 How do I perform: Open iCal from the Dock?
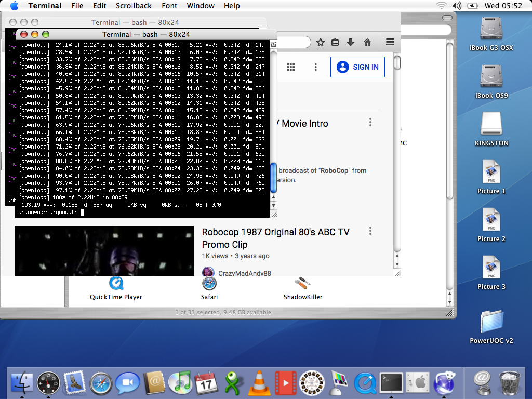pos(206,383)
